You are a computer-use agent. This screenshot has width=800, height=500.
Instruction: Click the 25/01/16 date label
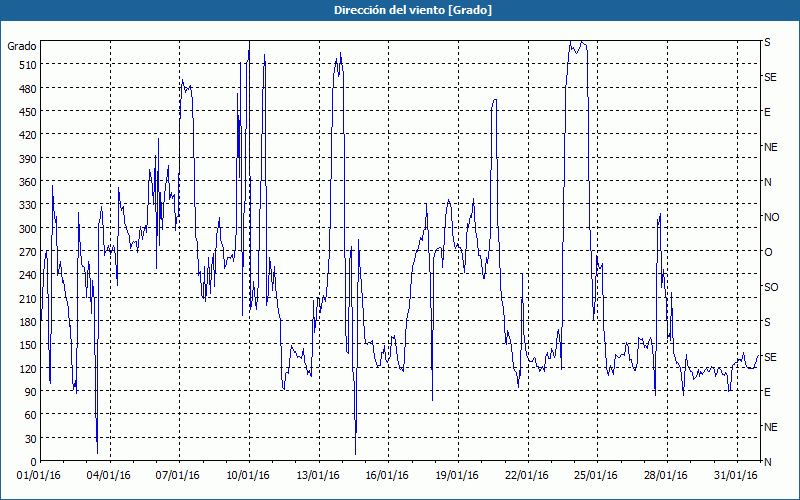pyautogui.click(x=596, y=476)
